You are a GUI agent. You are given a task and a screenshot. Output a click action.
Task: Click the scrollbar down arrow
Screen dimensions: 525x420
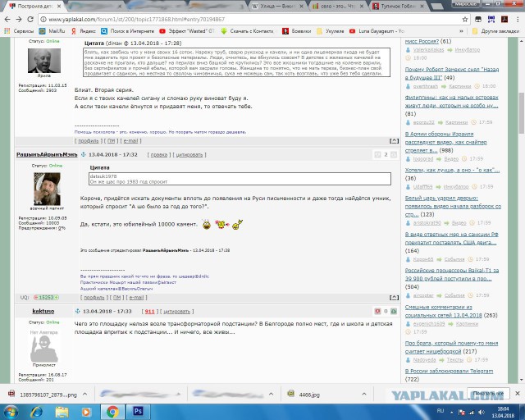pyautogui.click(x=522, y=380)
